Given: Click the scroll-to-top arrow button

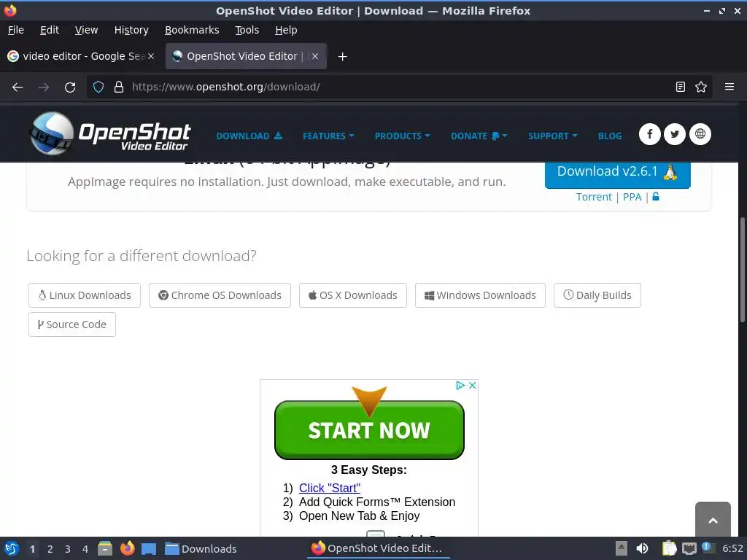Looking at the screenshot, I should tap(713, 520).
